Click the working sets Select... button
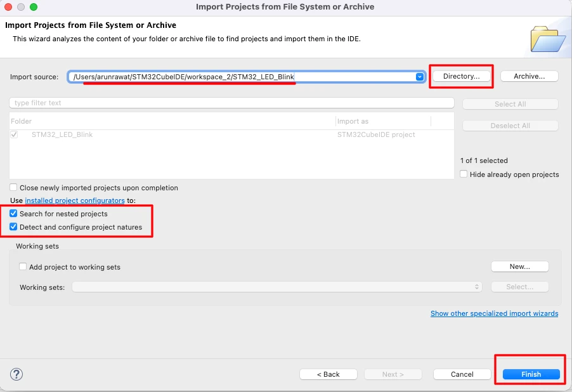 click(520, 287)
